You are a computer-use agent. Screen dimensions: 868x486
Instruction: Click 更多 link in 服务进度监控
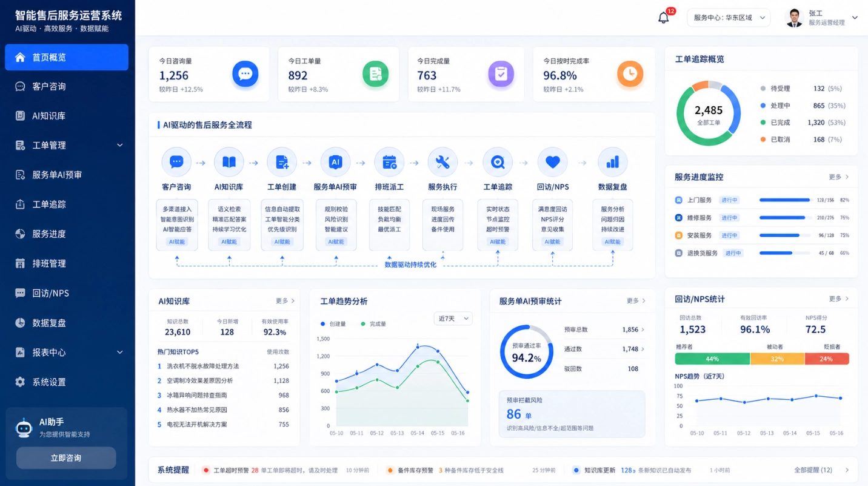(x=839, y=177)
